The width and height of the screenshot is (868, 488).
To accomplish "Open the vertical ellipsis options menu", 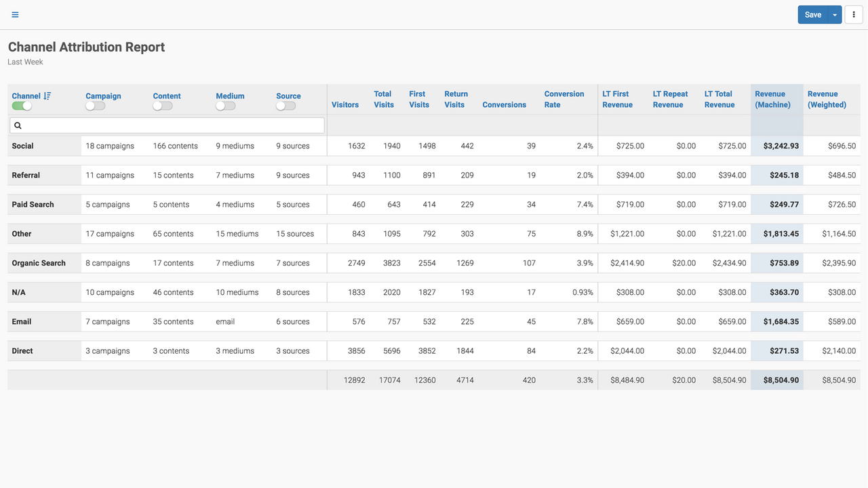I will click(853, 15).
